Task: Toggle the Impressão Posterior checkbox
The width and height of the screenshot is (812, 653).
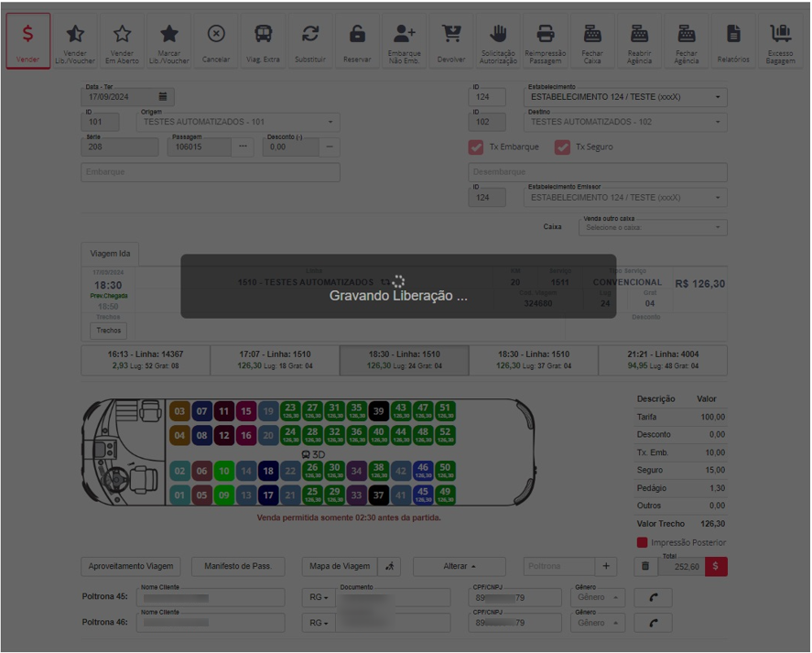Action: coord(642,542)
